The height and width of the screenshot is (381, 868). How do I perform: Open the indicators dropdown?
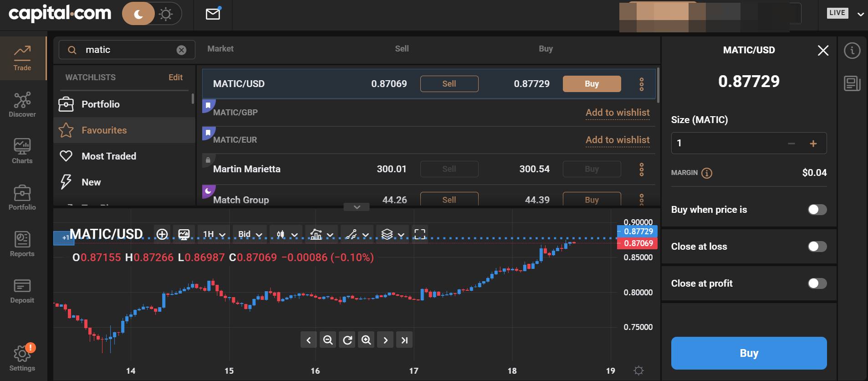(x=322, y=234)
